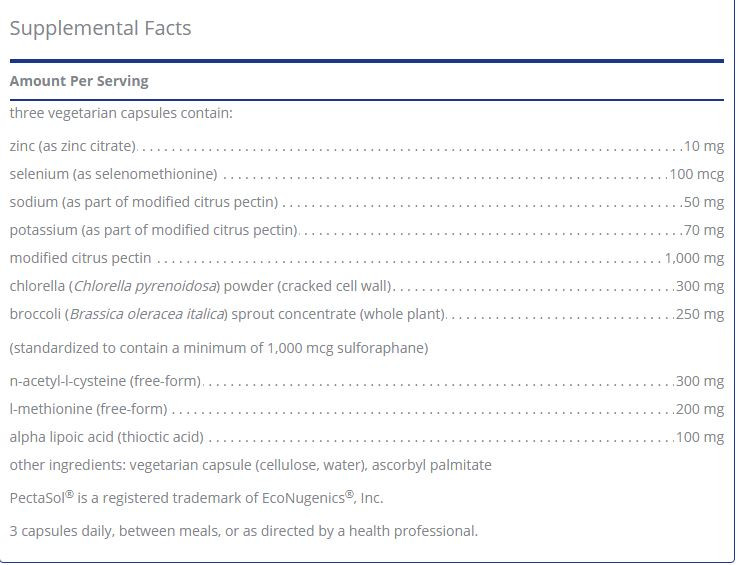
Task: Click the '3 capsules daily' dosage directions
Action: [x=243, y=531]
